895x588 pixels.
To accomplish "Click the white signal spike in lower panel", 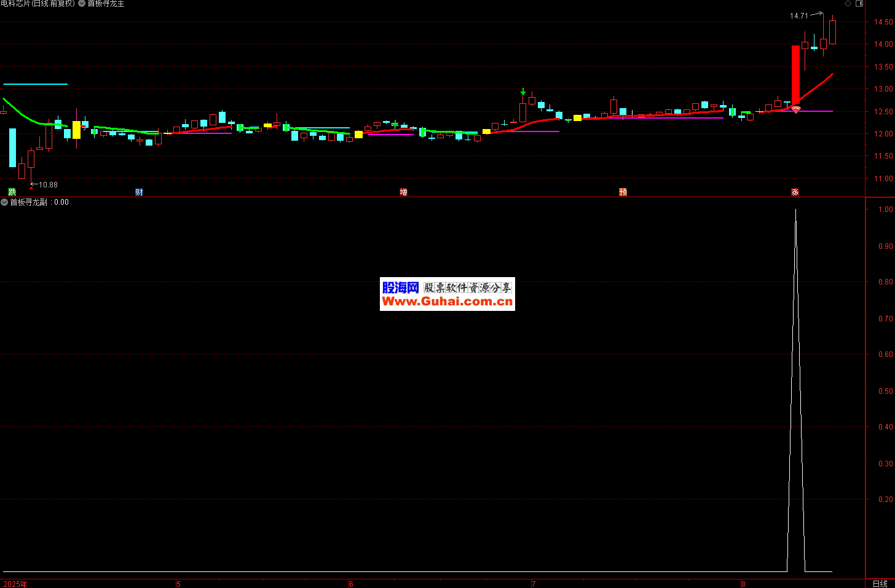I will click(x=795, y=390).
